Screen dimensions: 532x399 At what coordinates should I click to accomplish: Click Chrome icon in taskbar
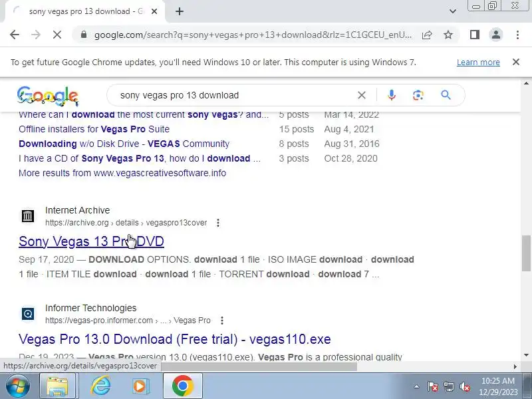point(182,386)
